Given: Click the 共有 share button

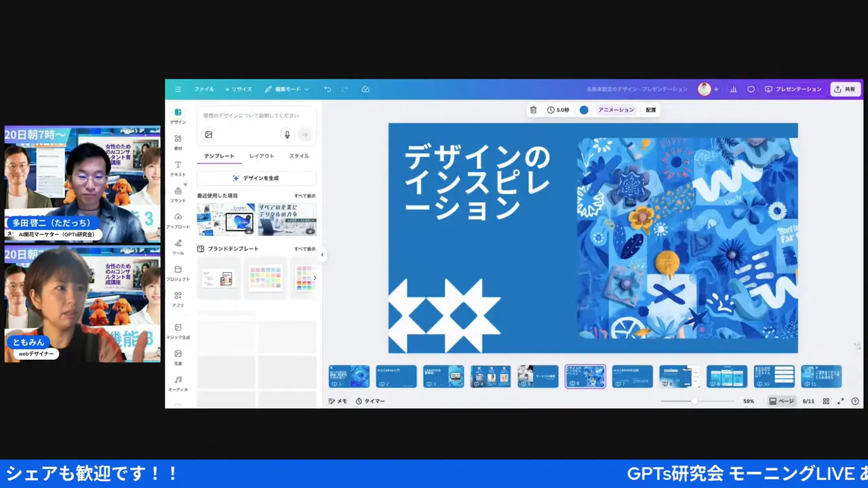Looking at the screenshot, I should [x=845, y=89].
